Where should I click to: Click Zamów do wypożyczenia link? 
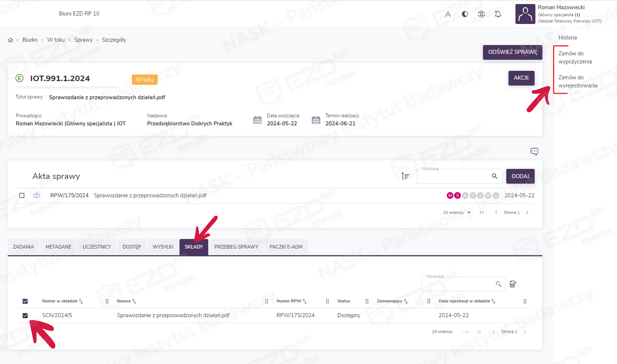575,58
